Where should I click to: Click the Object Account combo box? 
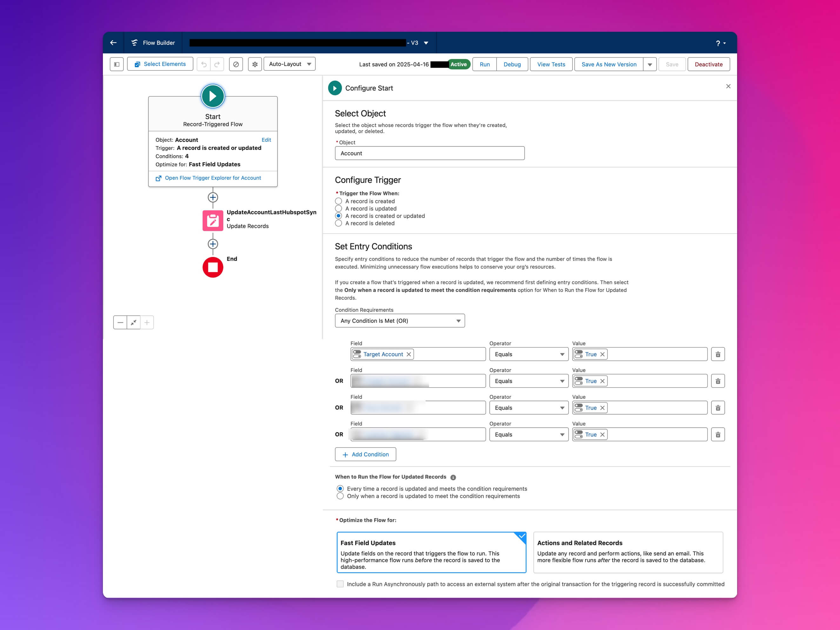tap(429, 153)
